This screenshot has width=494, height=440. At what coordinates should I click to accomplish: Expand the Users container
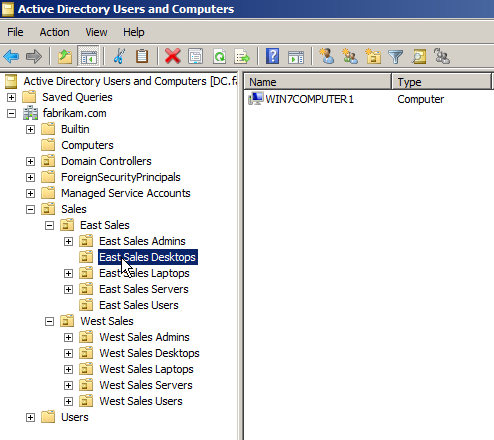click(x=30, y=417)
